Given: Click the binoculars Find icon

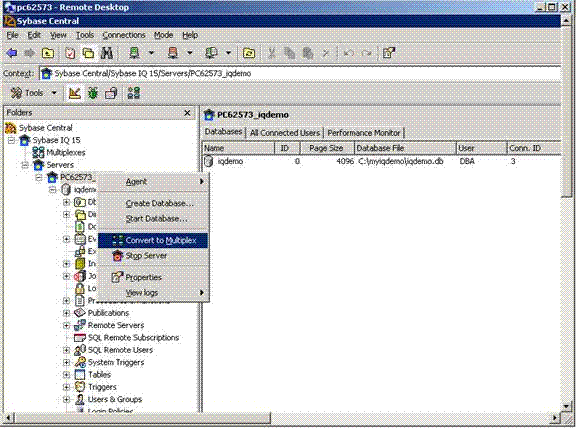Looking at the screenshot, I should (x=107, y=54).
